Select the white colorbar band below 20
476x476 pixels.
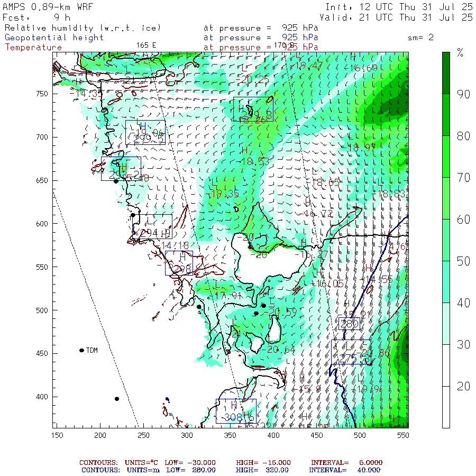(446, 407)
